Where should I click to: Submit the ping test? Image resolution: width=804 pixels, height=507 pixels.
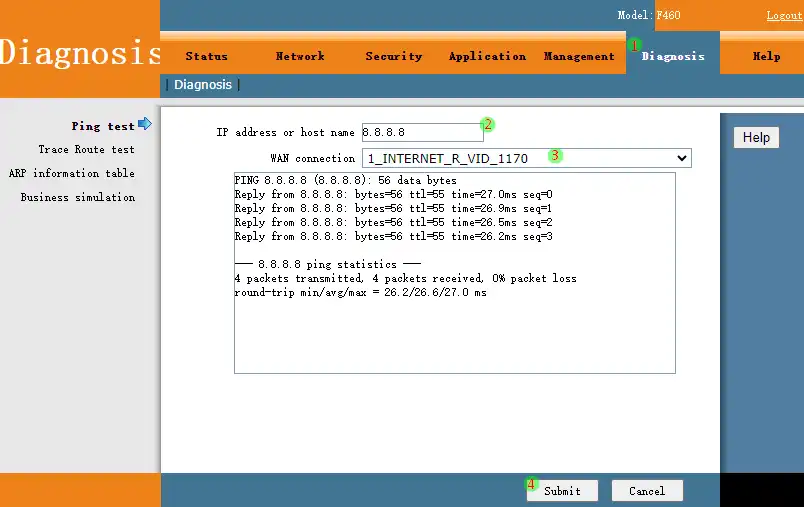pos(562,491)
